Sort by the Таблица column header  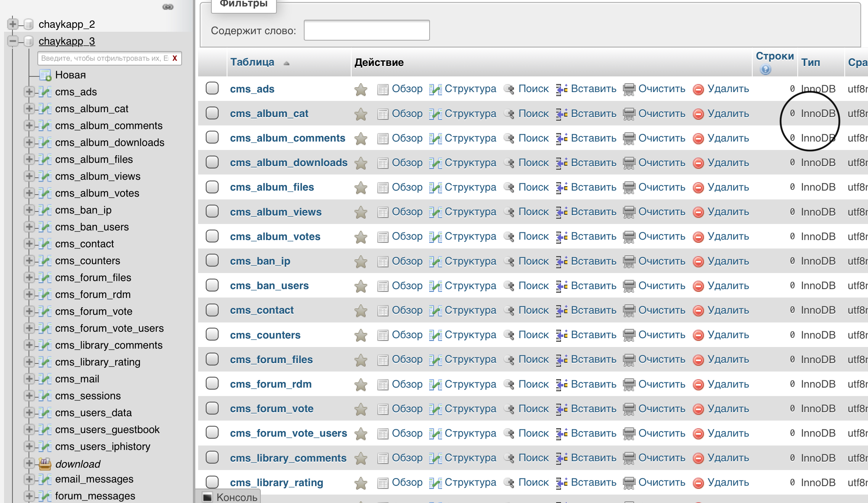pyautogui.click(x=252, y=62)
